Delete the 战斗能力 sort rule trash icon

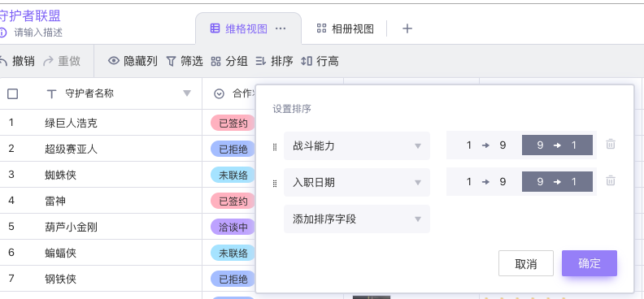[x=611, y=144]
